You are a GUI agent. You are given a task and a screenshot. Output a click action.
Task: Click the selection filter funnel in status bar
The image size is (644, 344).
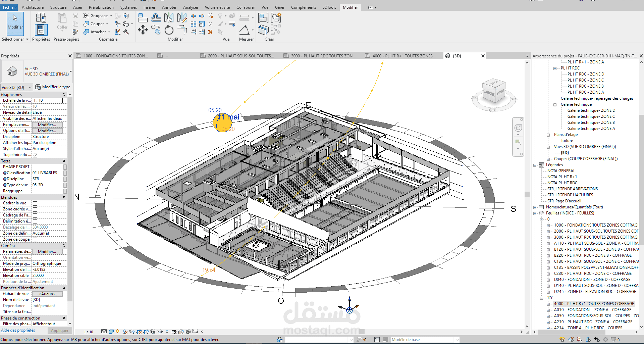(x=613, y=340)
